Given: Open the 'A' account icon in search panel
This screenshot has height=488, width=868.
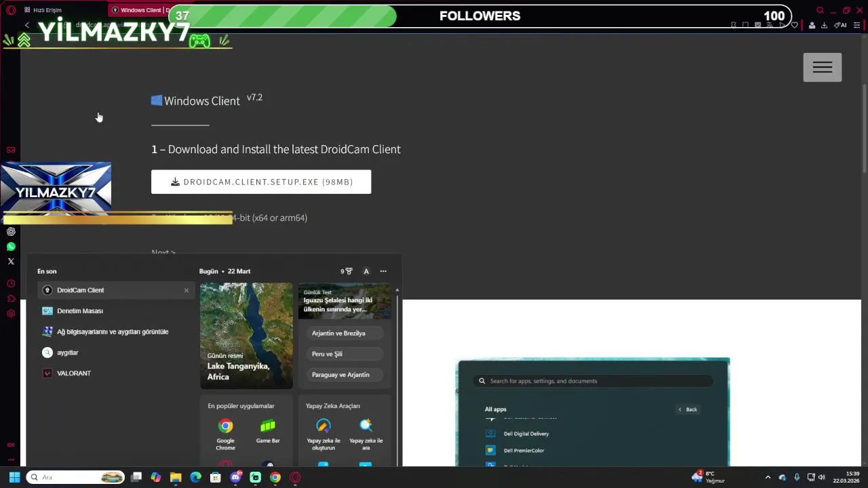Looking at the screenshot, I should click(x=366, y=271).
